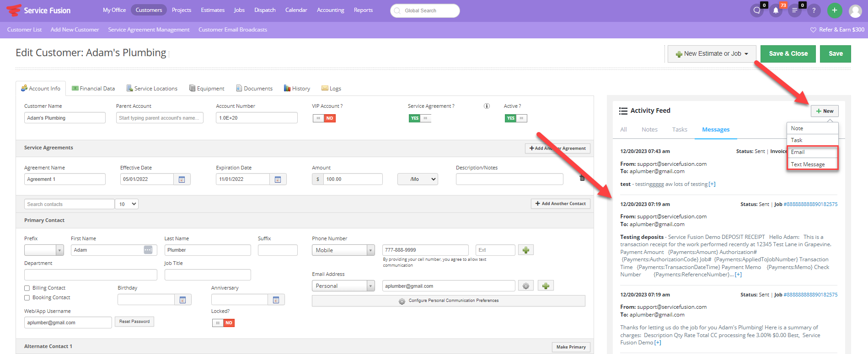Check the Booking Contact checkbox

[x=27, y=298]
